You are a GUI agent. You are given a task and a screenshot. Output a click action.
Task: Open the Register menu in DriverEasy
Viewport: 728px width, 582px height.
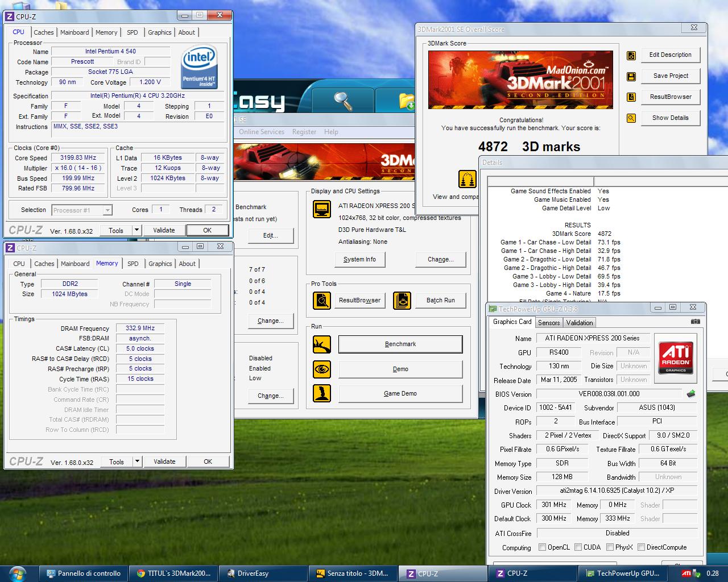click(x=304, y=132)
